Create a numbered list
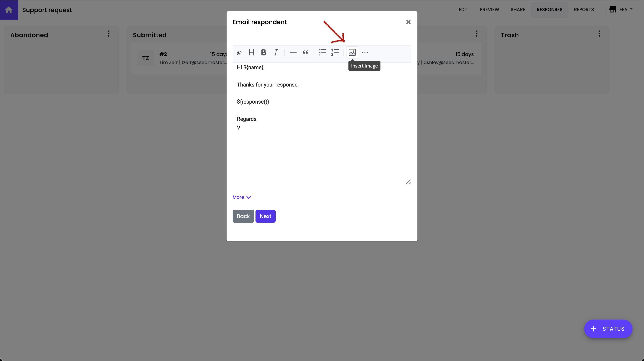644x361 pixels. [335, 53]
